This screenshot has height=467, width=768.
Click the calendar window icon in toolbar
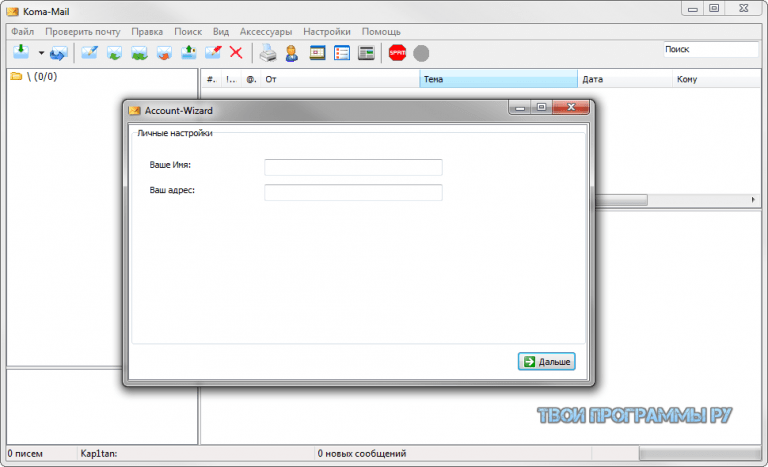317,52
